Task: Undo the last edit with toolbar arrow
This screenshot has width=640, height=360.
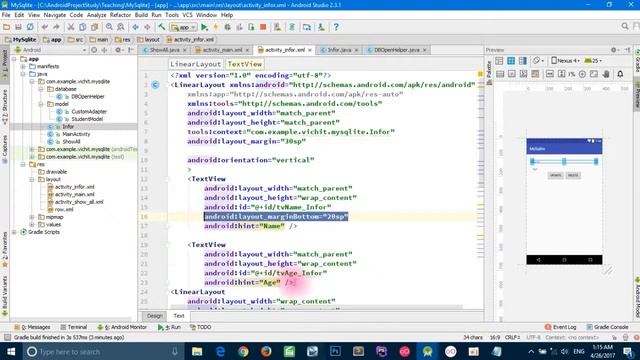Action: (x=44, y=27)
